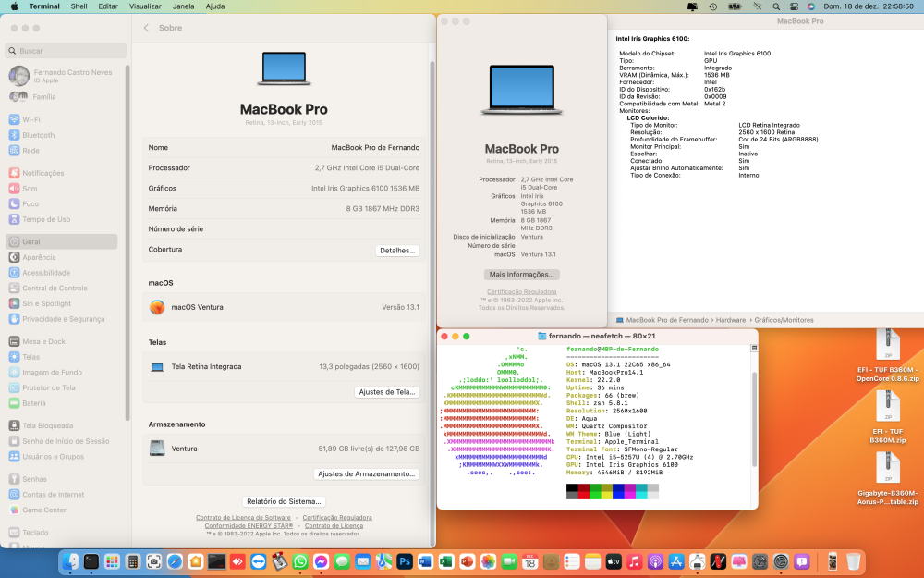Open Finder from the Dock
The width and height of the screenshot is (924, 578).
70,561
